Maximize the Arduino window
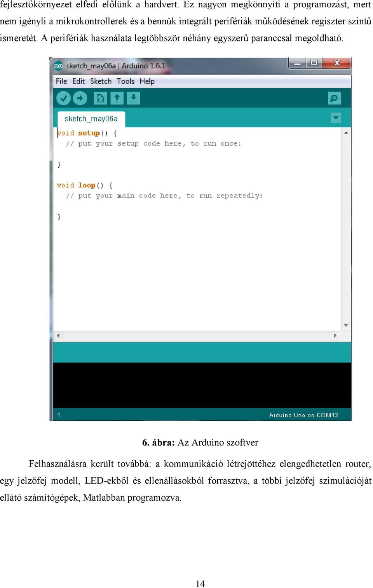373x588 pixels. point(314,63)
